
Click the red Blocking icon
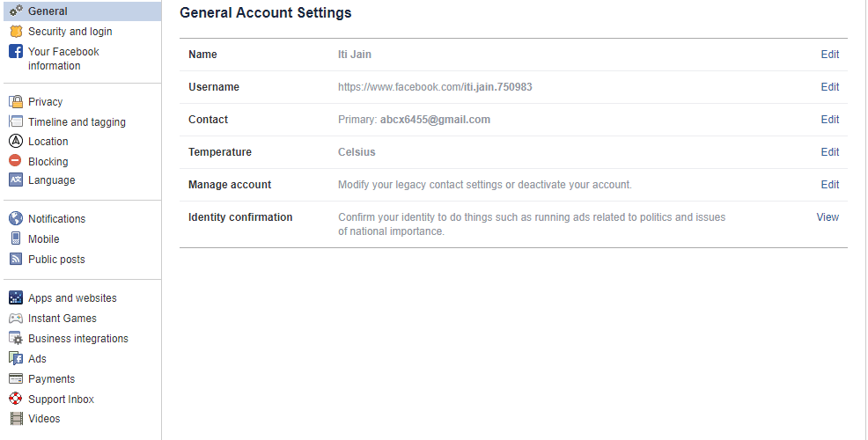pos(16,160)
